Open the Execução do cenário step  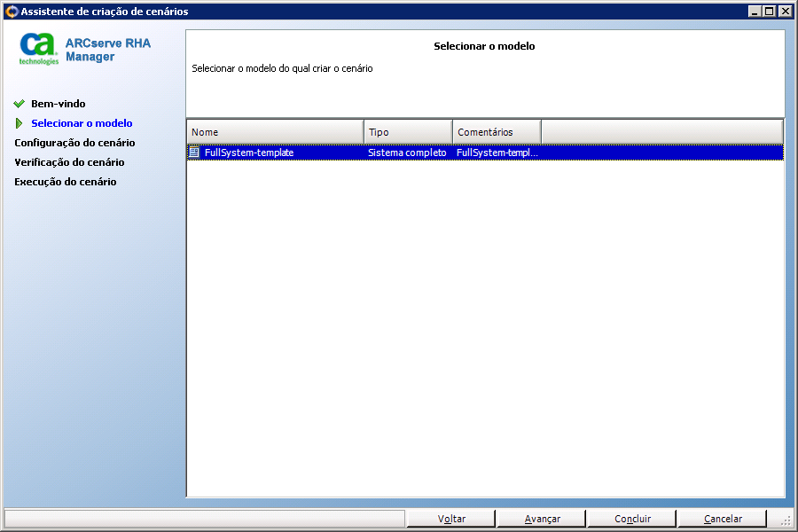(x=65, y=182)
